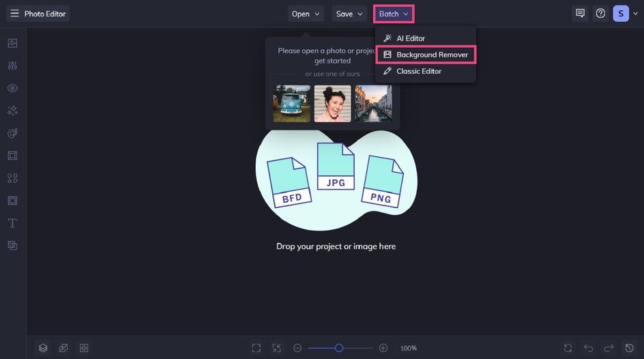The width and height of the screenshot is (644, 359).
Task: Open the Touch Up eye icon
Action: click(x=12, y=88)
